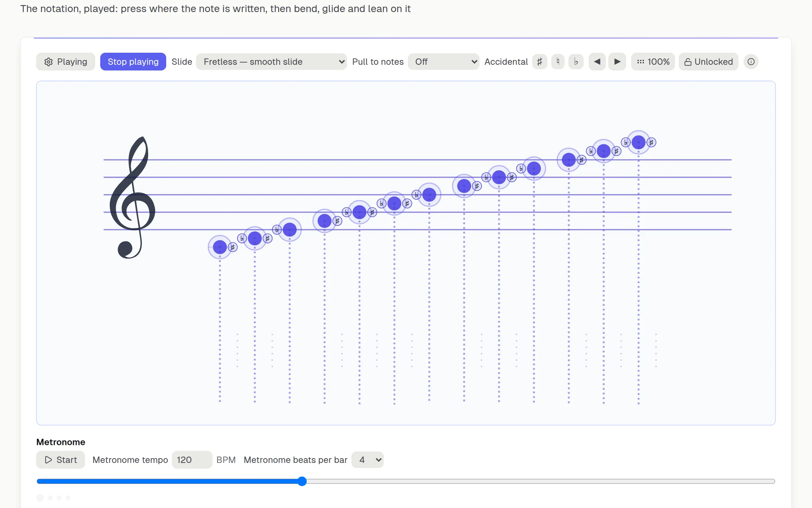812x508 pixels.
Task: Open the Pull to notes dropdown
Action: click(x=443, y=62)
